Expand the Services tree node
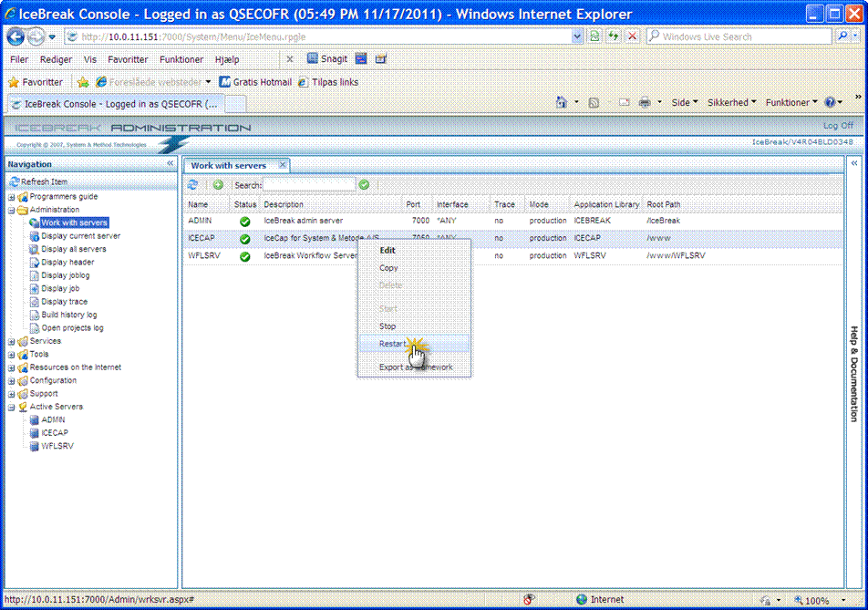Image resolution: width=868 pixels, height=610 pixels. [11, 342]
